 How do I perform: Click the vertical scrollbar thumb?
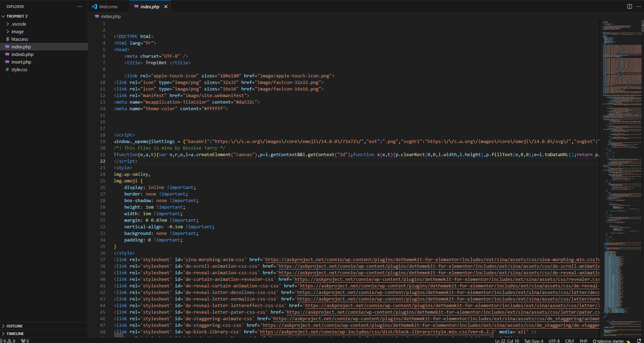(x=643, y=26)
